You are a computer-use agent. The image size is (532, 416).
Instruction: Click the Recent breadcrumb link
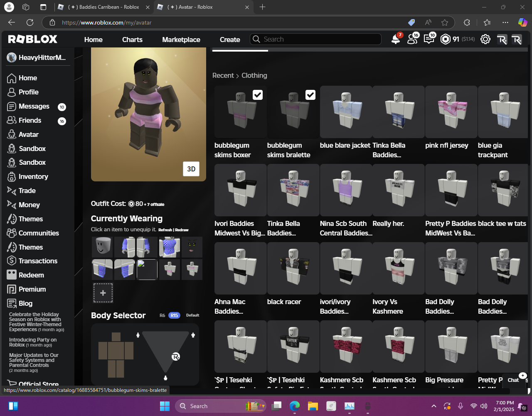(223, 75)
